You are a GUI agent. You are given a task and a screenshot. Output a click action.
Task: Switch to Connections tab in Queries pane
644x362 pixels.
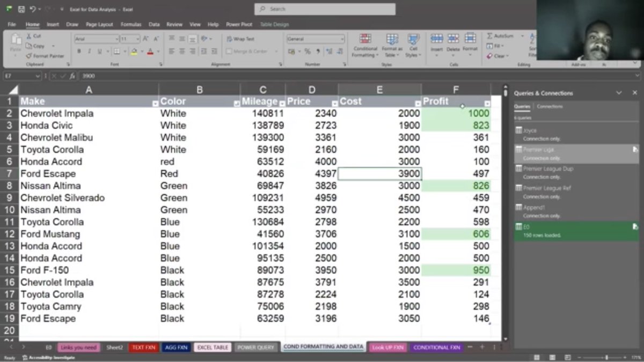tap(550, 106)
